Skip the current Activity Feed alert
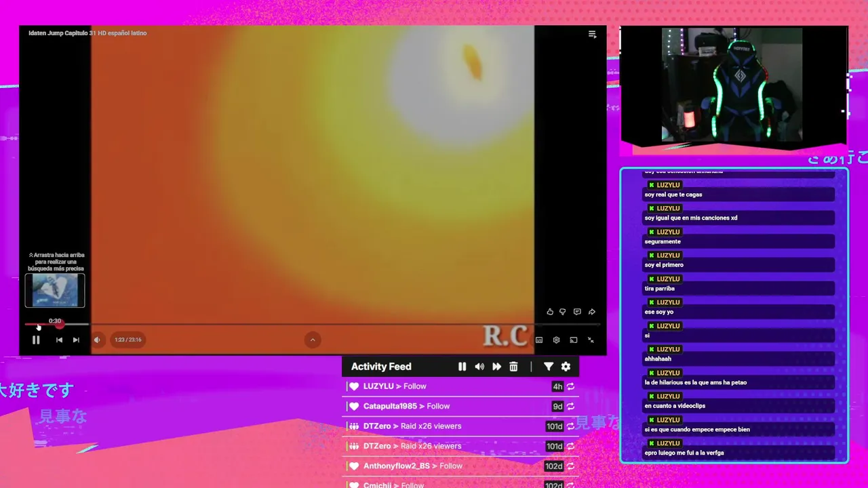The image size is (868, 488). pos(496,367)
